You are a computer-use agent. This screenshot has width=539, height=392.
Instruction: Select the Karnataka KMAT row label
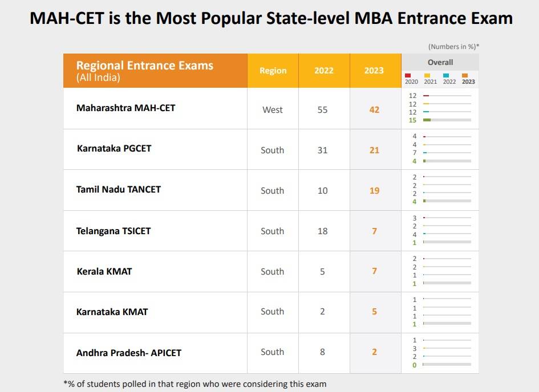click(112, 312)
